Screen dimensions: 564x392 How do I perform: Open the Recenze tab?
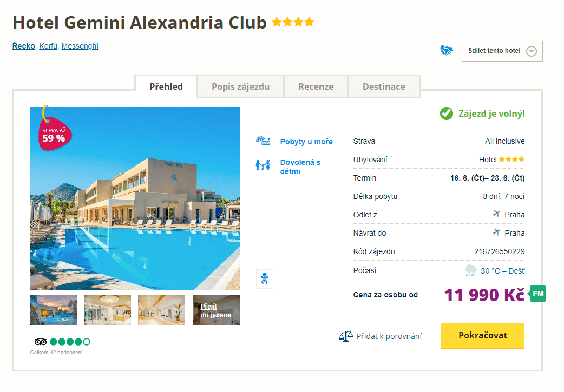[316, 87]
